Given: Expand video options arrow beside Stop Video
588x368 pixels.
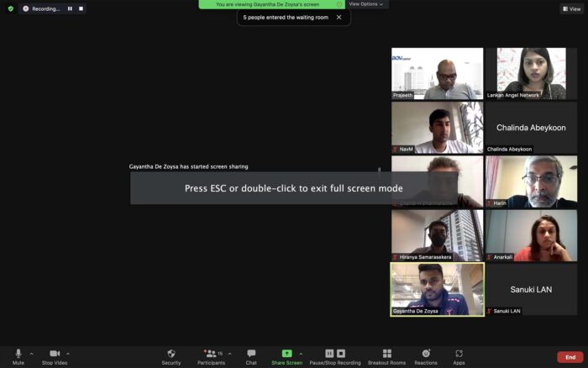Looking at the screenshot, I should [68, 354].
